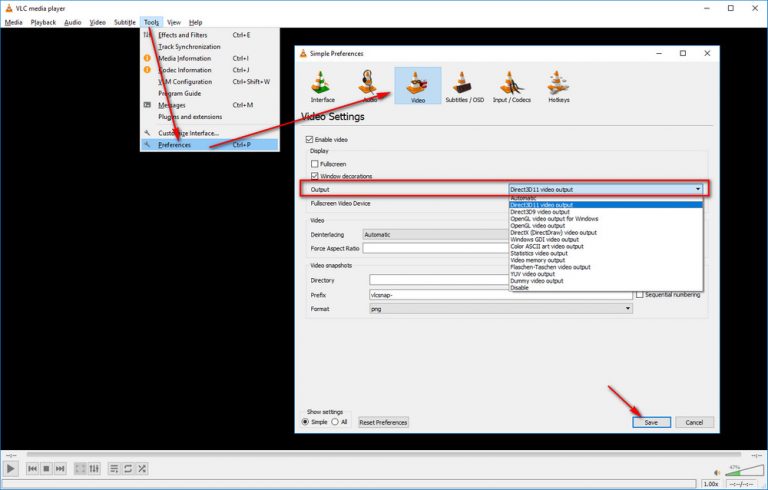Select VLM Configuration menu entry
The width and height of the screenshot is (768, 490).
[210, 81]
